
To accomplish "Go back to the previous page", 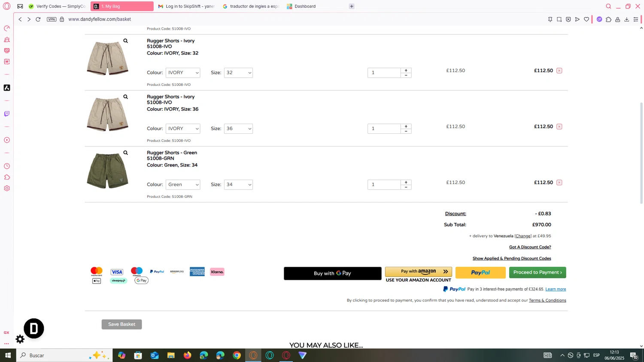I will pos(20,19).
